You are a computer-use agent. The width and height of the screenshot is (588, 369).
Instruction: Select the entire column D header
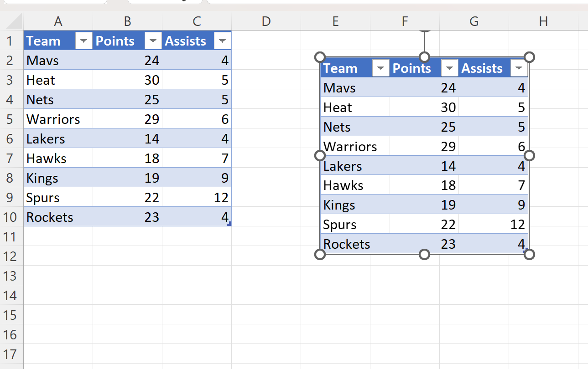(x=266, y=22)
